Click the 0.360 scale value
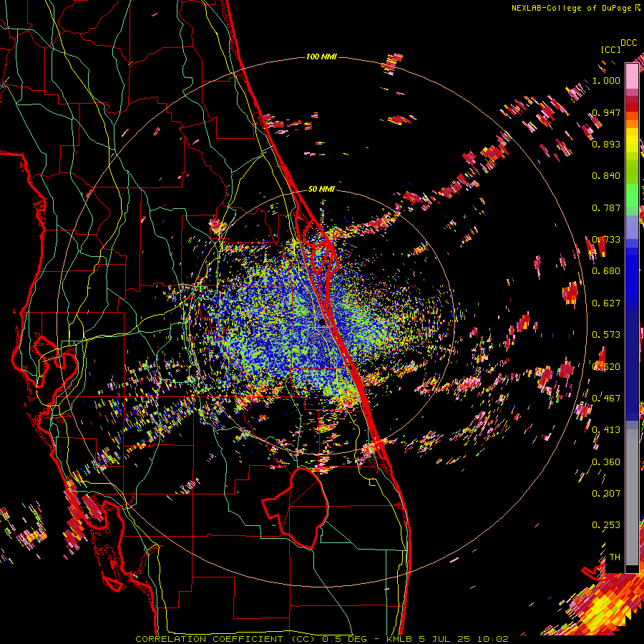 606,462
